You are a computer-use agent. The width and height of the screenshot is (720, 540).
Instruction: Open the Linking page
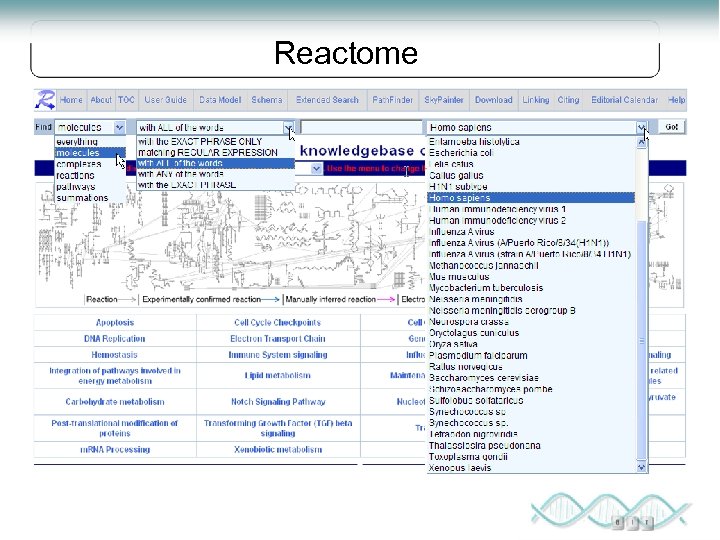(x=535, y=100)
